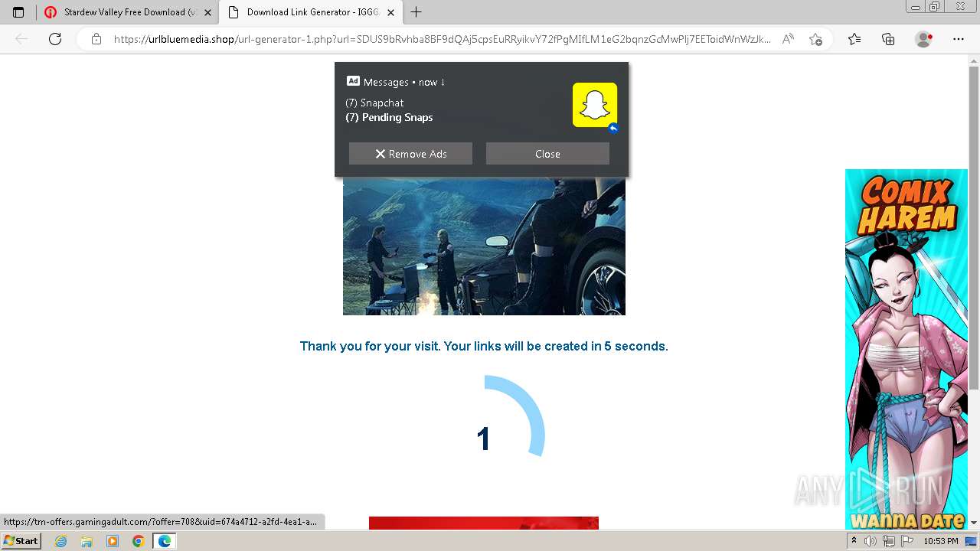Open a new browser tab
The height and width of the screenshot is (551, 980).
416,12
